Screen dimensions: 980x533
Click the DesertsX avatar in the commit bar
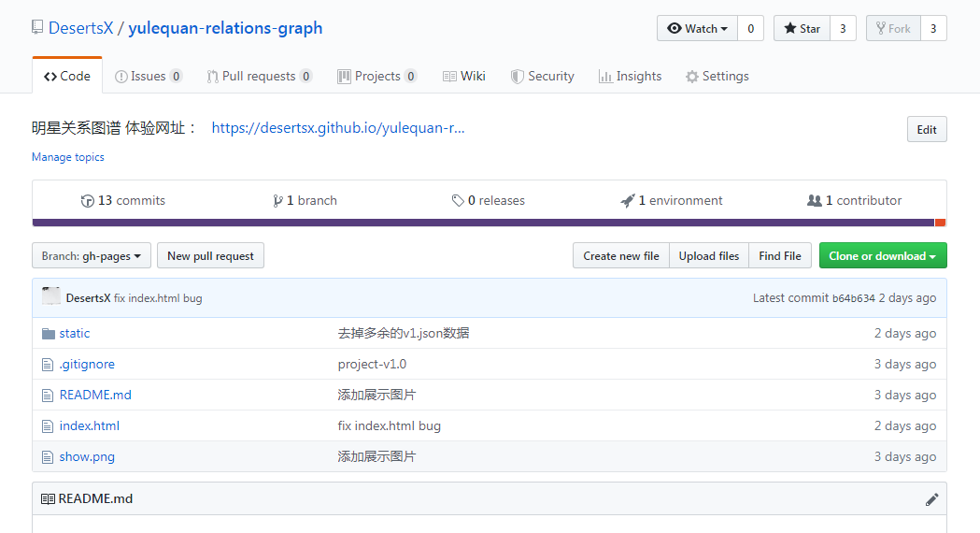tap(51, 295)
